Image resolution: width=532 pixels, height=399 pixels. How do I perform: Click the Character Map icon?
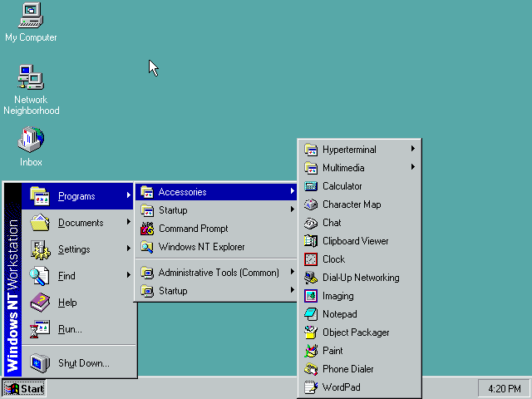click(311, 204)
